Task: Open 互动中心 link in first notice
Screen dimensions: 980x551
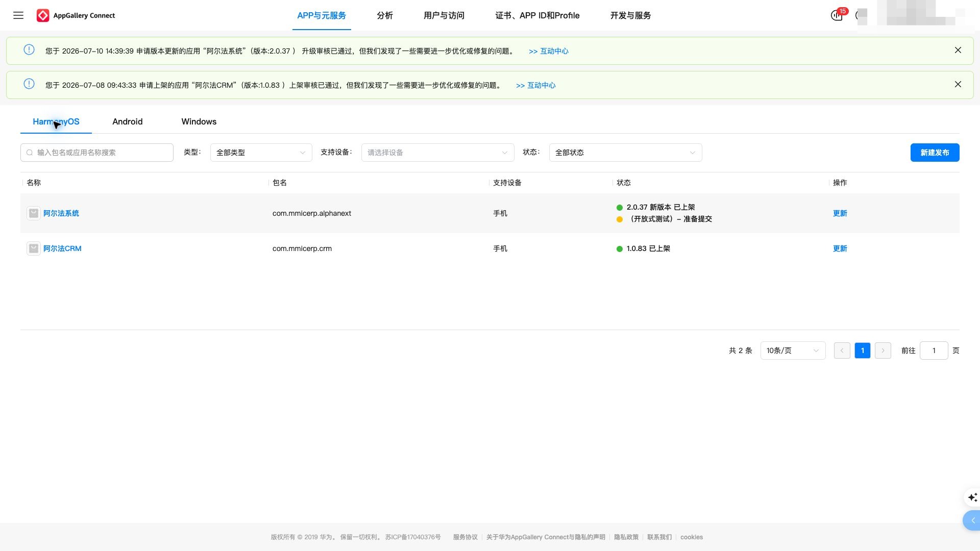Action: click(x=549, y=51)
